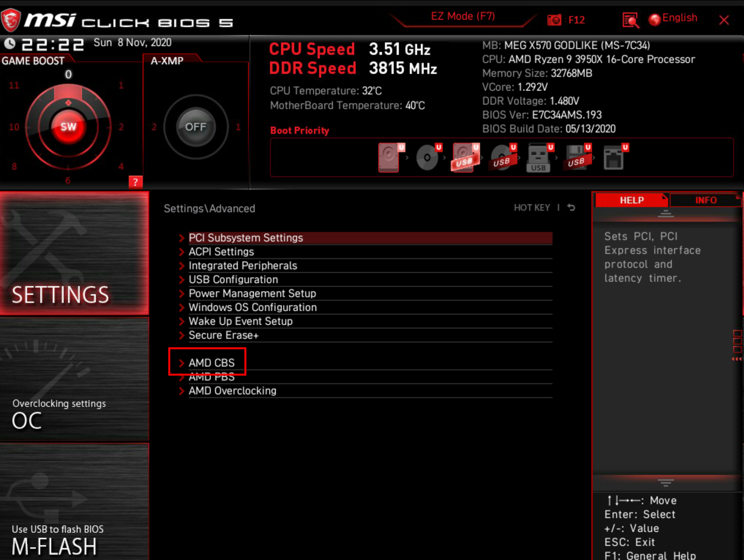Click the USB hard disk boot device icon
This screenshot has width=744, height=560.
[x=466, y=157]
